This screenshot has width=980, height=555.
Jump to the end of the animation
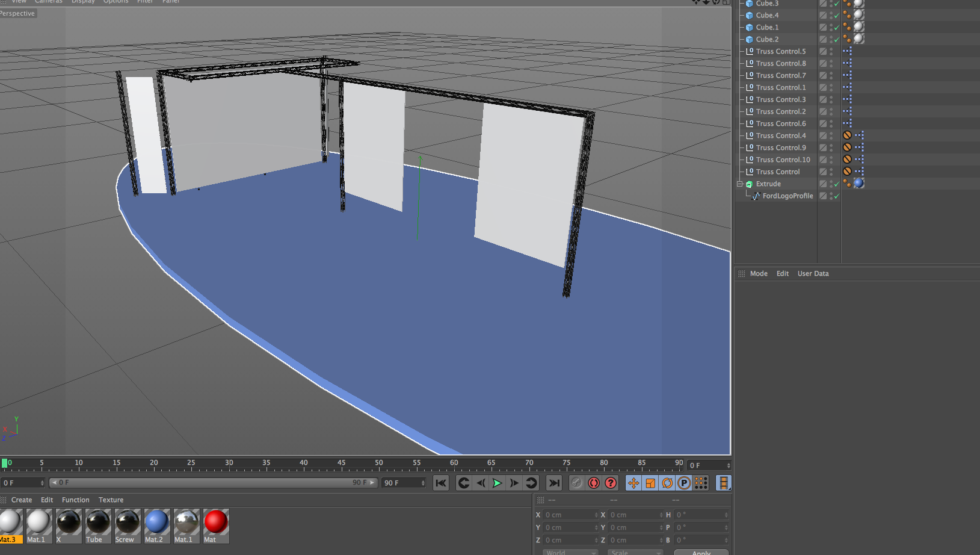[x=554, y=483]
